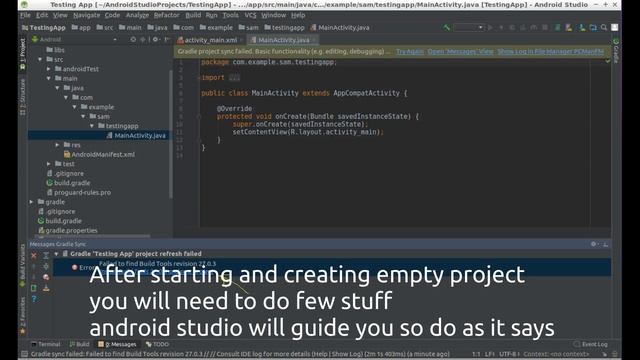Select AndroidManifest.xml in the project tree
This screenshot has height=360, width=640.
click(99, 154)
